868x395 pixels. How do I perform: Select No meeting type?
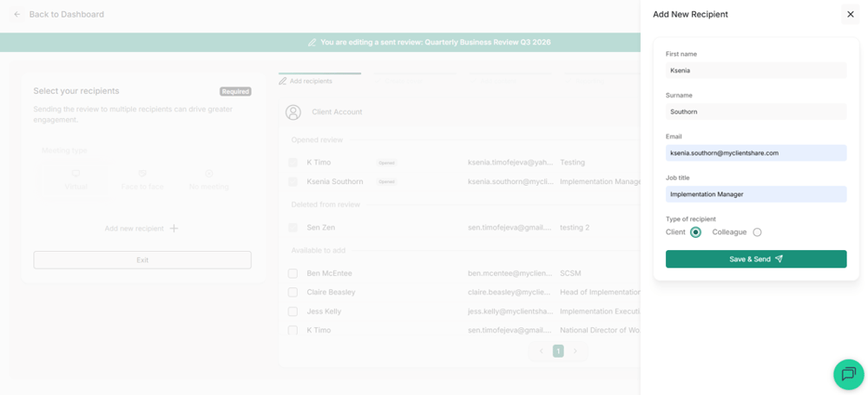(x=208, y=180)
